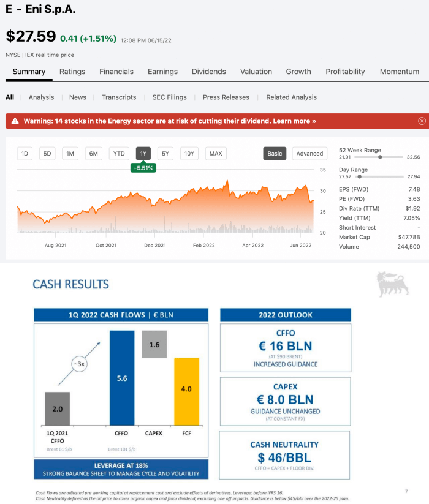Viewport: 429px width, 504px height.
Task: Select the Dividends tab
Action: coord(209,72)
